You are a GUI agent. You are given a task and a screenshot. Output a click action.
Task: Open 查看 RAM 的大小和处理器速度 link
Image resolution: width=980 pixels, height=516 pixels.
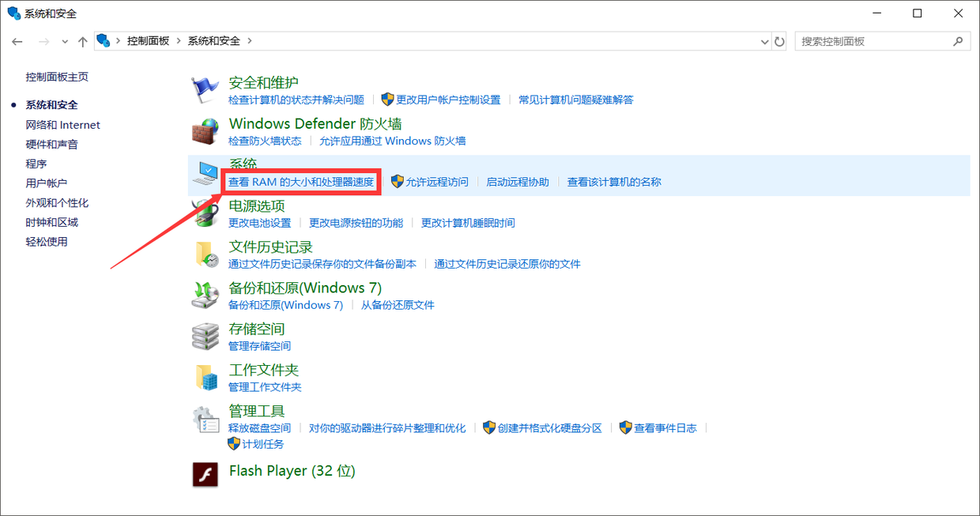pyautogui.click(x=301, y=182)
